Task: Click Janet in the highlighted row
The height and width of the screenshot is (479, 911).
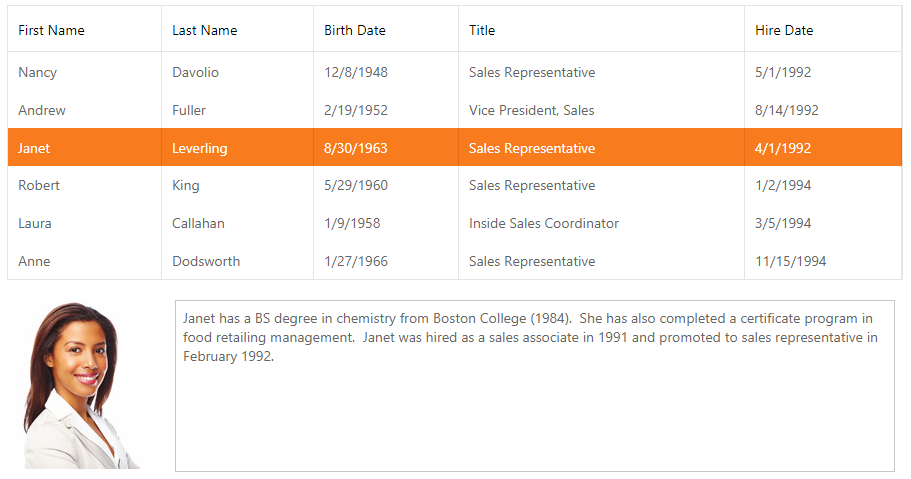Action: click(x=34, y=148)
